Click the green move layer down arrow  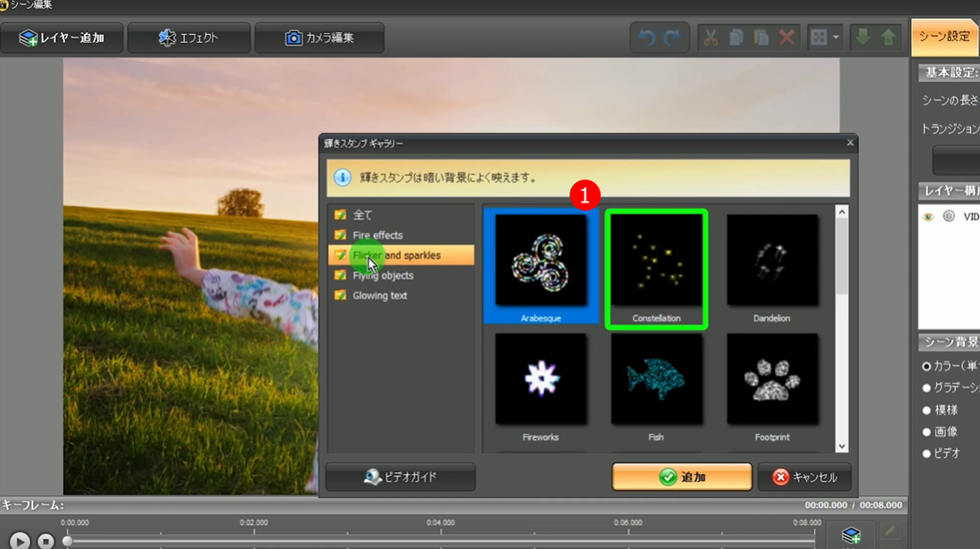(x=863, y=38)
